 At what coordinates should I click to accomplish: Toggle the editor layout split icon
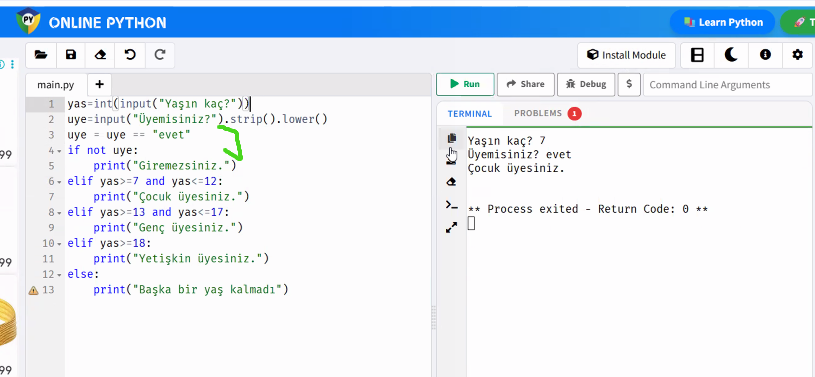coord(697,55)
